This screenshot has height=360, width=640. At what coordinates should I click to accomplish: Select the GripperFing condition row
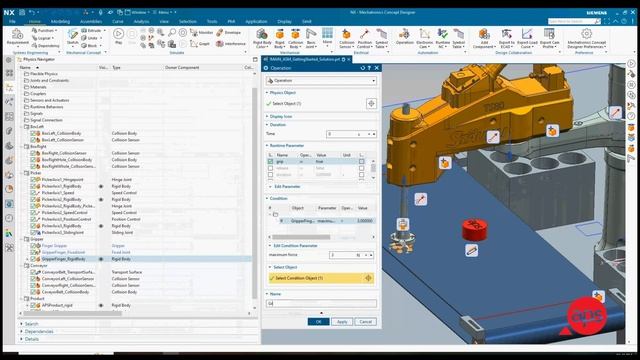click(321, 221)
